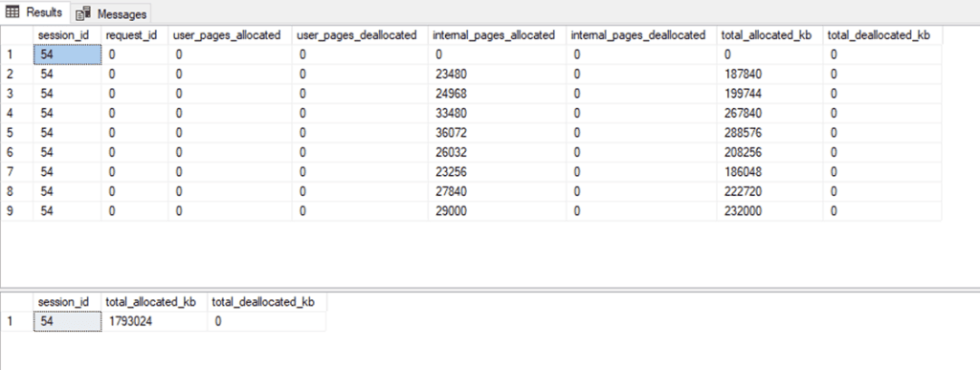The image size is (980, 370).
Task: Click internal_pages_allocated value 36072
Action: point(497,133)
